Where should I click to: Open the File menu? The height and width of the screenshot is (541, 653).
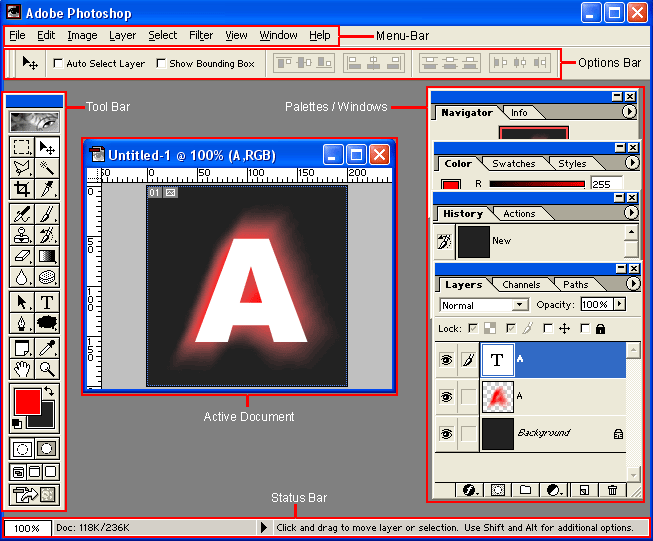coord(17,35)
